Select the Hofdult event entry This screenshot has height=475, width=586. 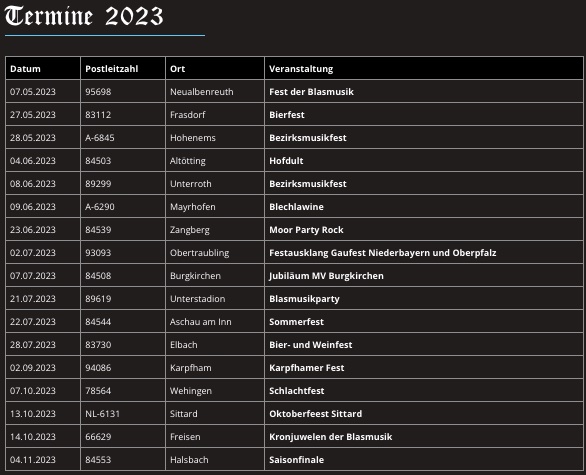point(286,161)
